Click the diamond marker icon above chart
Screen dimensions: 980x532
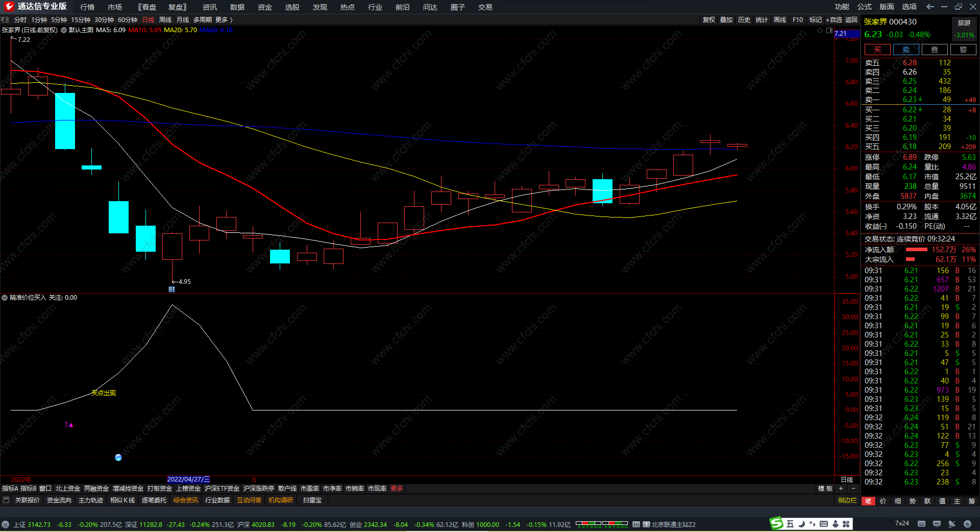[x=820, y=30]
